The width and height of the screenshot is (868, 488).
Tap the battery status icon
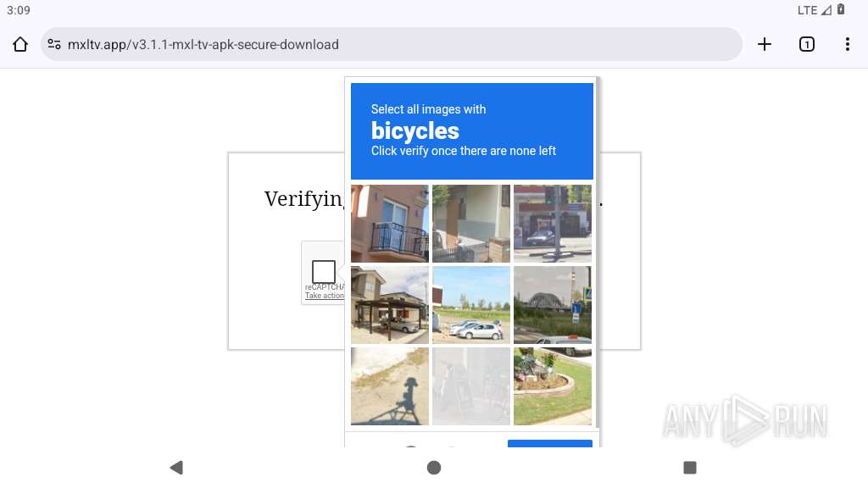click(841, 9)
